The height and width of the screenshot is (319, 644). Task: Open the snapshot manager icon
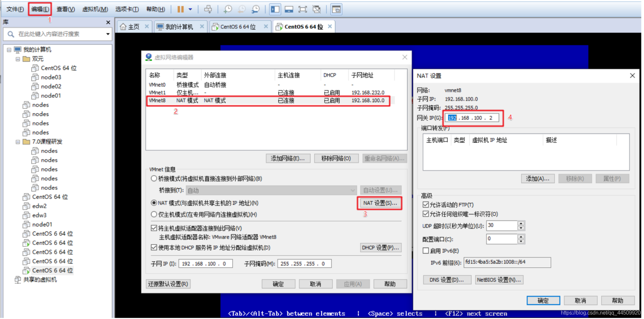point(255,9)
